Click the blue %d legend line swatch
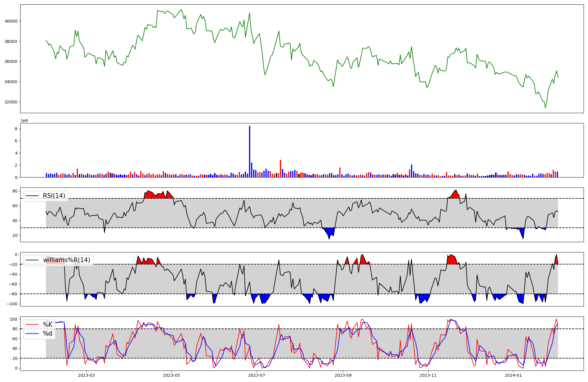Image resolution: width=588 pixels, height=382 pixels. coord(32,334)
